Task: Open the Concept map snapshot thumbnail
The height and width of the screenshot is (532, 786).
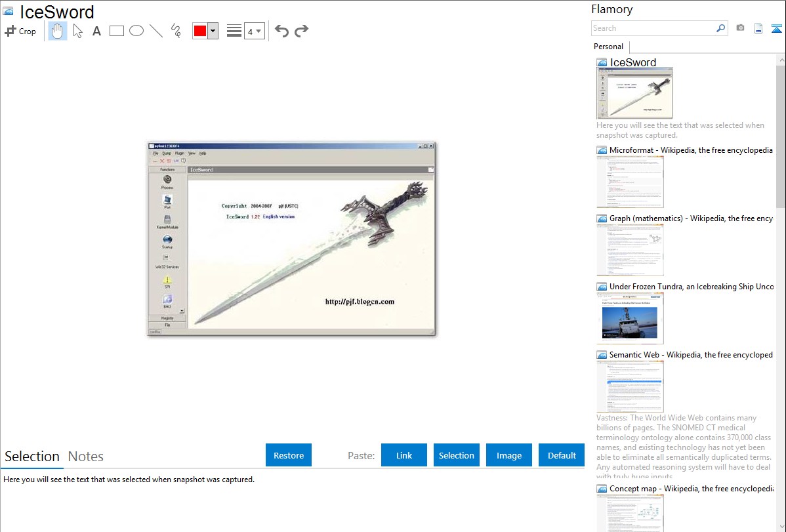Action: click(x=630, y=514)
